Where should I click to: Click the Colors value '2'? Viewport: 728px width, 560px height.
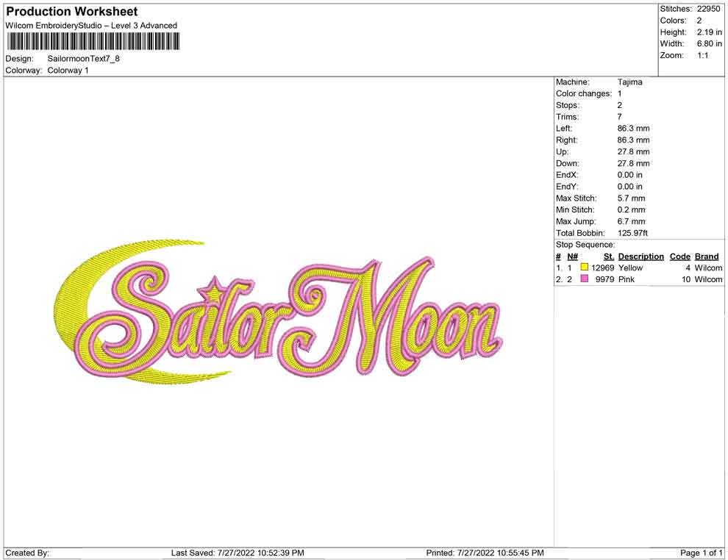point(699,21)
